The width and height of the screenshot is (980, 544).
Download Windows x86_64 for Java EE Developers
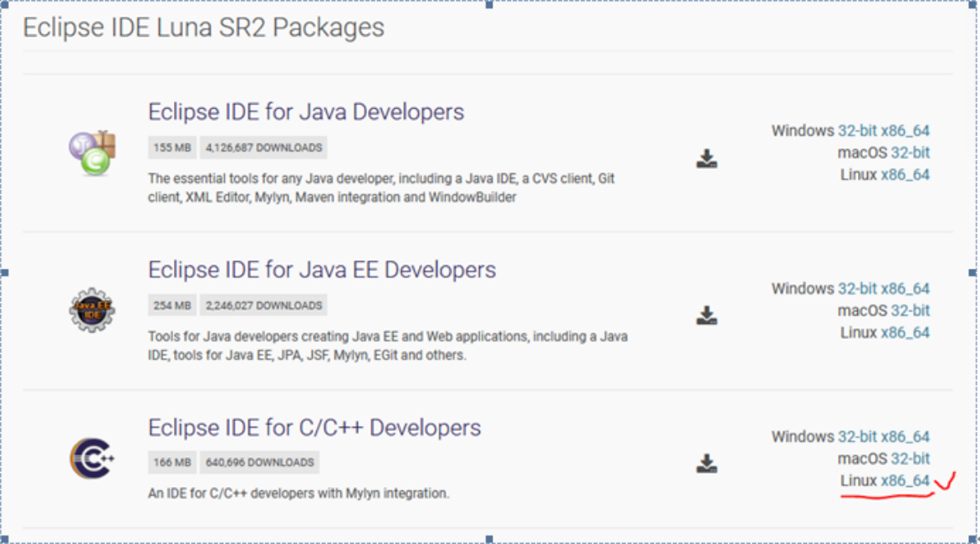[905, 289]
